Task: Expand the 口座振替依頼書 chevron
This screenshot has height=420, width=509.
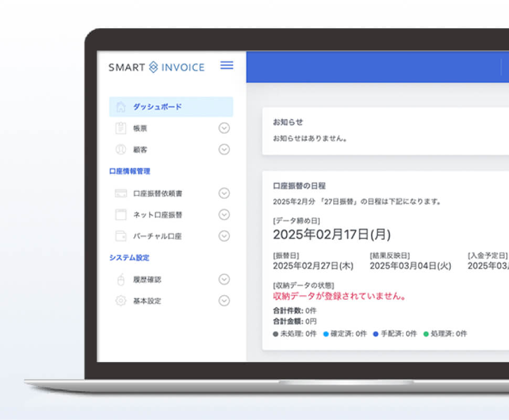Action: tap(224, 193)
